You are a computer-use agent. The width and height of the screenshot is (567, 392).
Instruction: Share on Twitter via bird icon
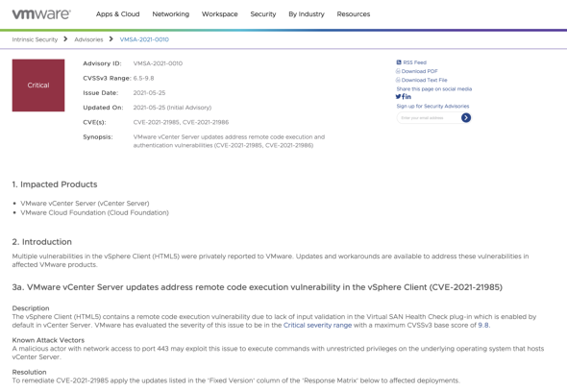398,96
